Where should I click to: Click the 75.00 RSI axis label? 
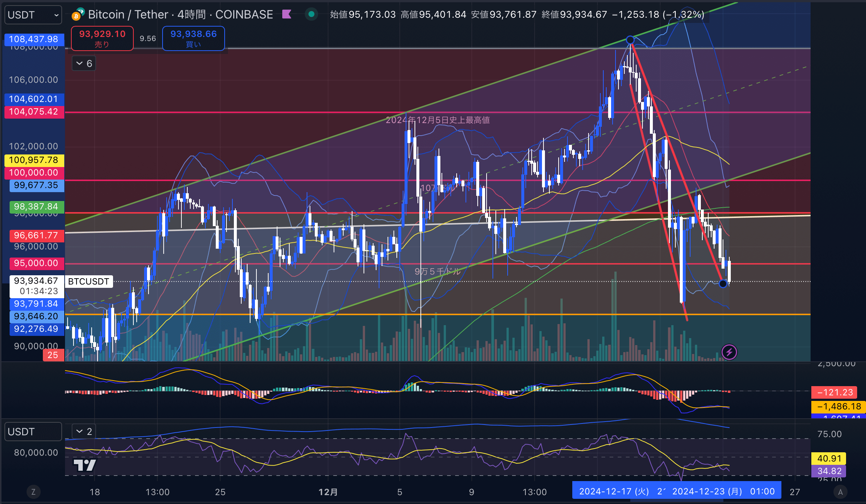coord(830,434)
